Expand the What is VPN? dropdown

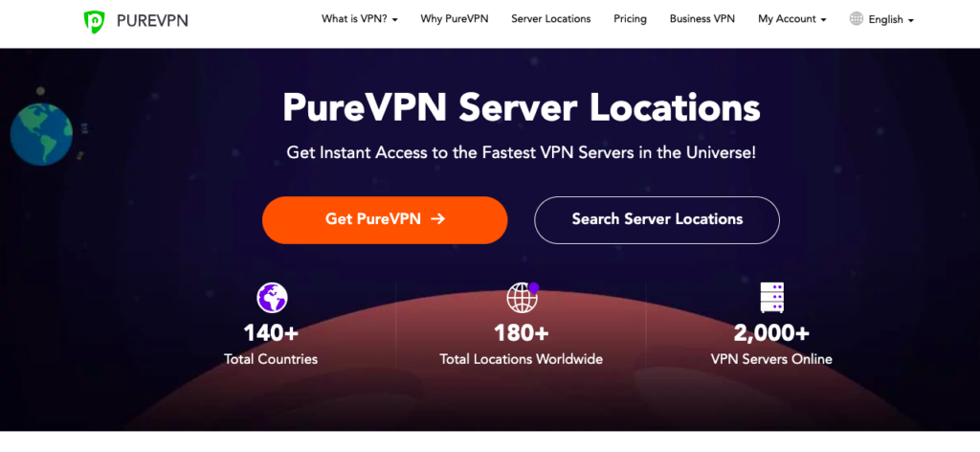pos(360,19)
